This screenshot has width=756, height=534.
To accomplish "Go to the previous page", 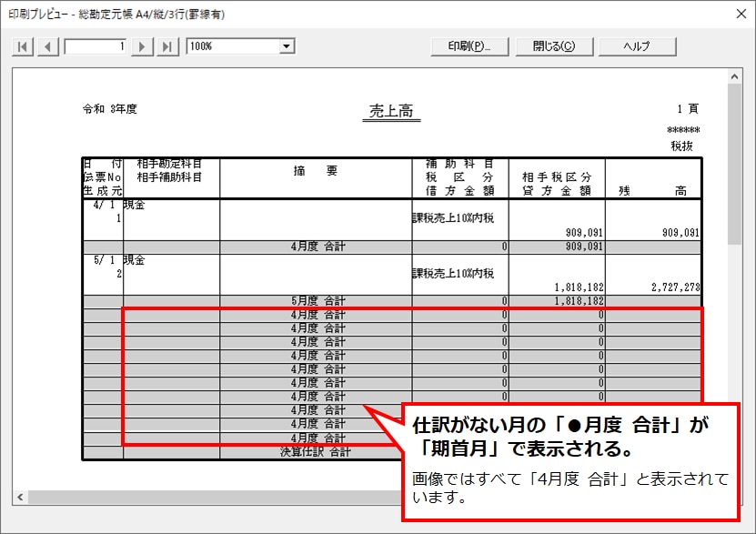I will [x=47, y=46].
